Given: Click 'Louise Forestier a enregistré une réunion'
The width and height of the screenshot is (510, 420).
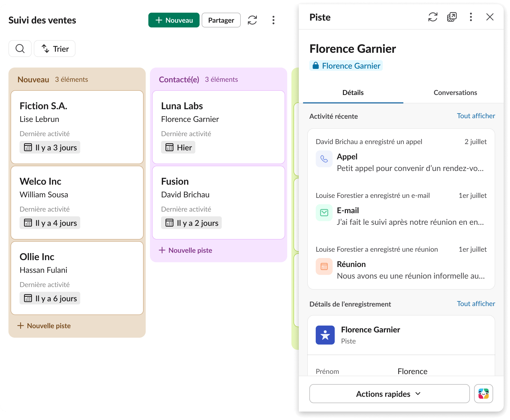Looking at the screenshot, I should click(377, 249).
